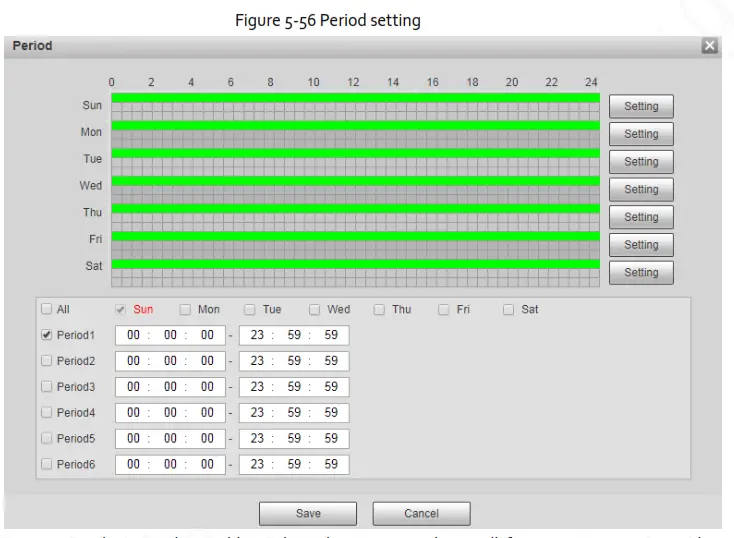Image resolution: width=734 pixels, height=538 pixels.
Task: Toggle the Sun day checkbox
Action: point(120,310)
